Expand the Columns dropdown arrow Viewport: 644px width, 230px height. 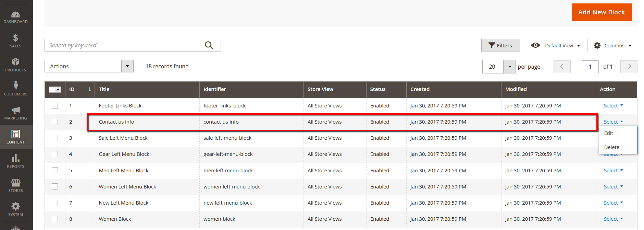(x=630, y=46)
